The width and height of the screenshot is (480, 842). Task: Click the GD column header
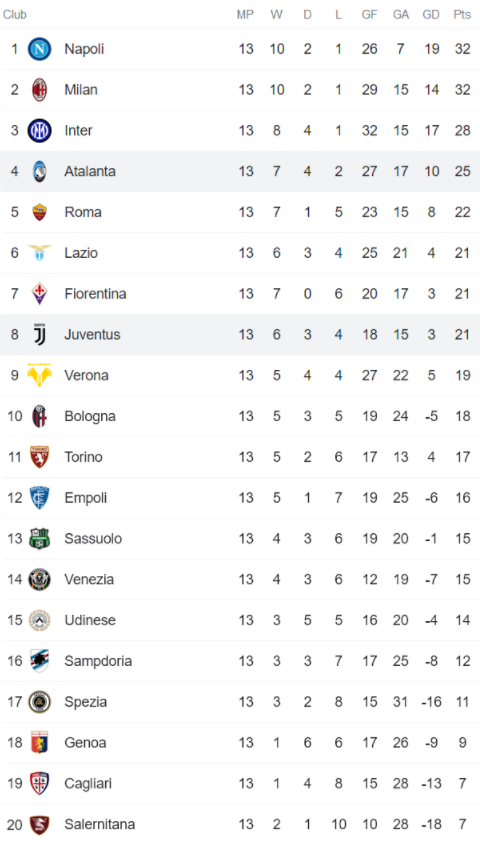pyautogui.click(x=431, y=14)
